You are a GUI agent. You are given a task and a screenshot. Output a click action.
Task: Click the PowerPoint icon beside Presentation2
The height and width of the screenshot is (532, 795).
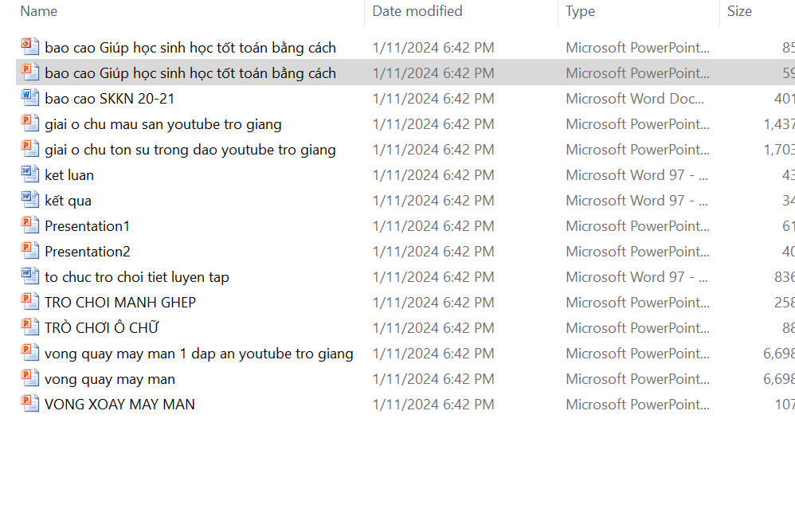[30, 251]
